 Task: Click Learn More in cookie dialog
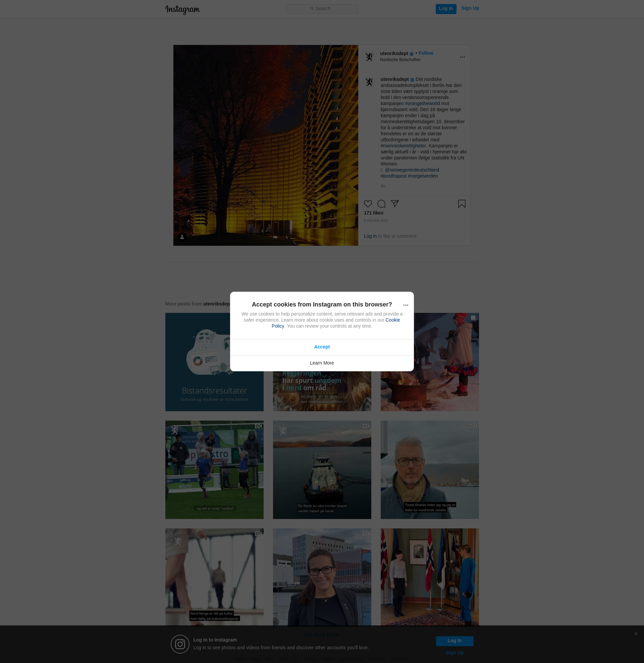tap(322, 363)
